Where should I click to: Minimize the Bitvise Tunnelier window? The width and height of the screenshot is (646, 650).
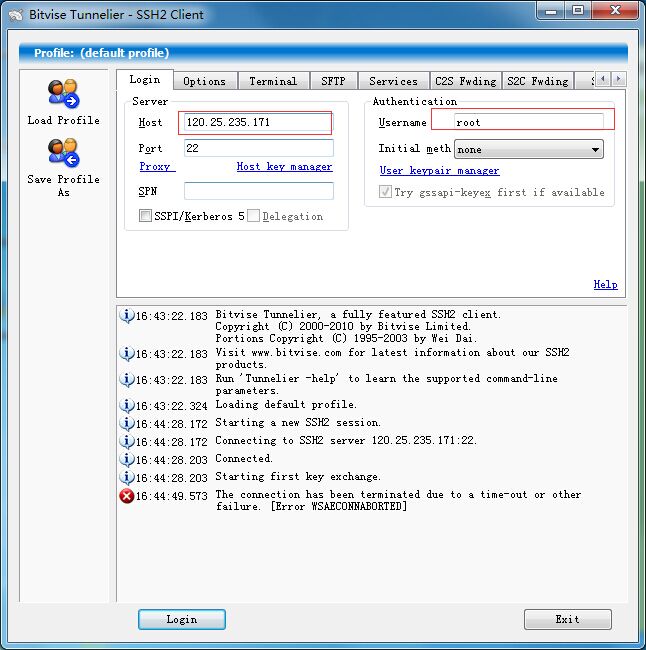551,11
